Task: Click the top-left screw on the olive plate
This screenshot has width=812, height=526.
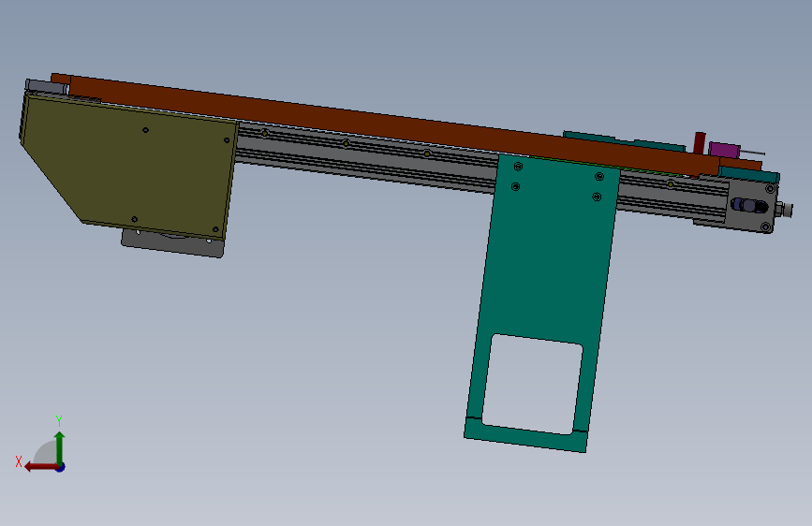Action: point(145,130)
